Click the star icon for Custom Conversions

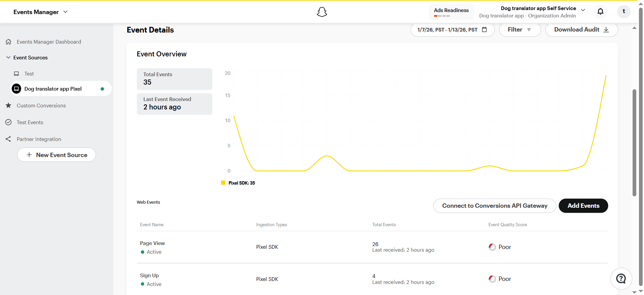[x=8, y=105]
